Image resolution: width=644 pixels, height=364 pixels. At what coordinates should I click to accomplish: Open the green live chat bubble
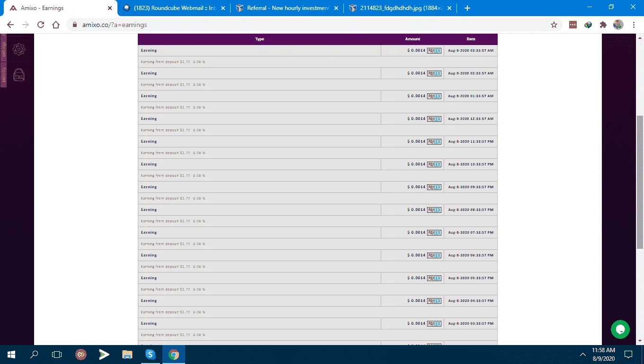tap(620, 329)
